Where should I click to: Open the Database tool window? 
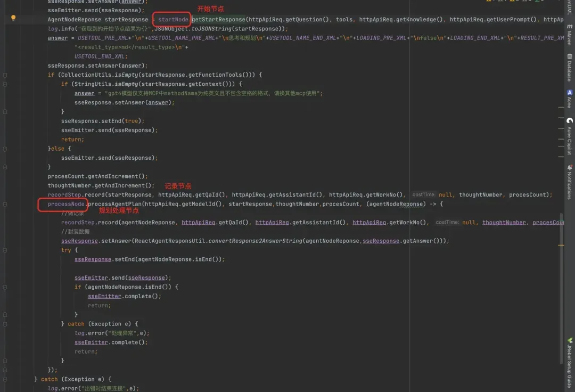(570, 68)
